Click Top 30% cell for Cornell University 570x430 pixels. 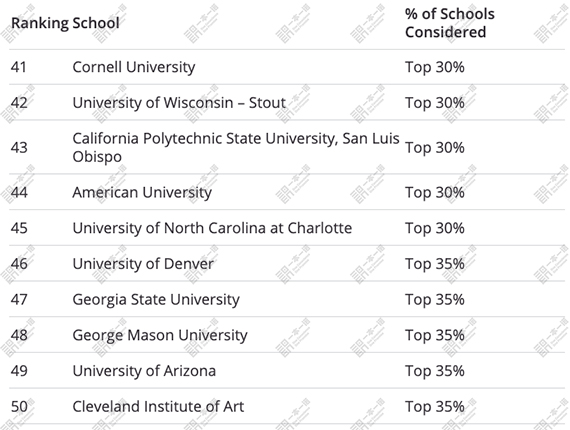(435, 67)
